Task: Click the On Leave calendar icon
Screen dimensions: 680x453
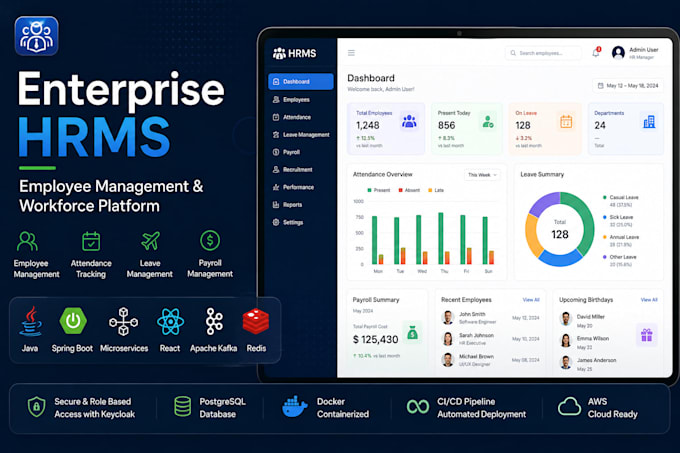Action: [x=566, y=122]
